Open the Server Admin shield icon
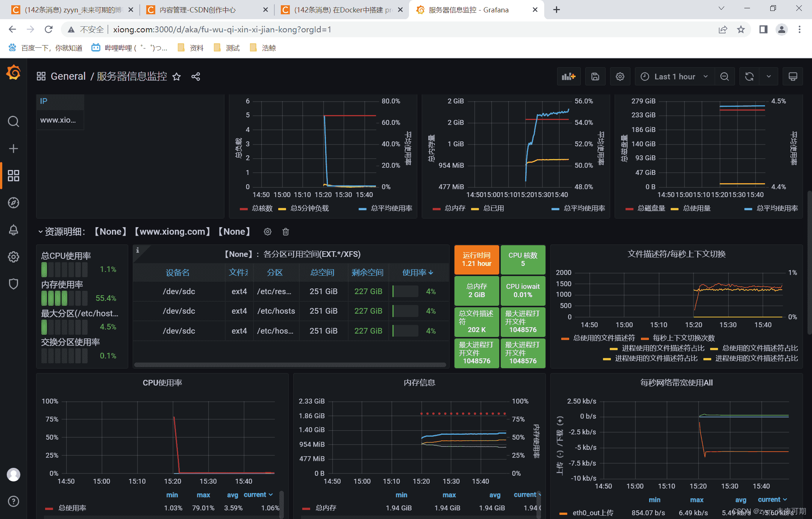Image resolution: width=812 pixels, height=519 pixels. (14, 284)
